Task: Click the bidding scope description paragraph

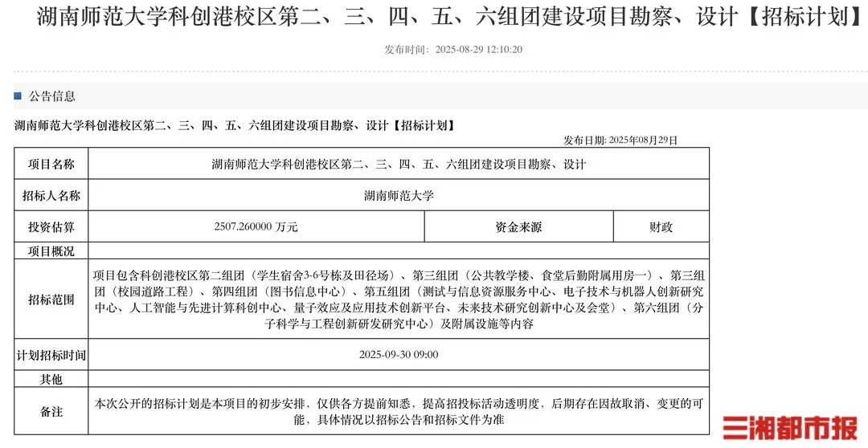Action: pos(399,299)
